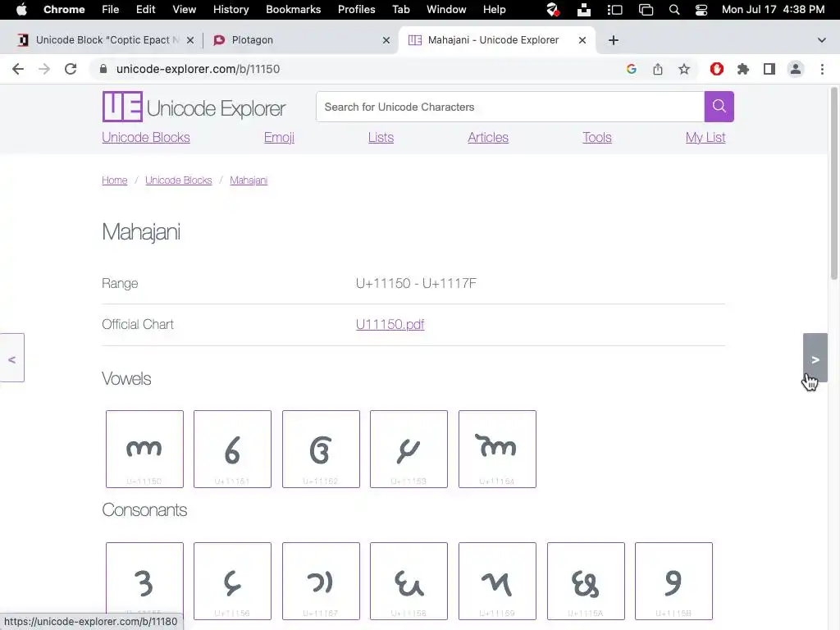Bookmark this page with the star icon
Screen dimensions: 840x630
tap(684, 69)
